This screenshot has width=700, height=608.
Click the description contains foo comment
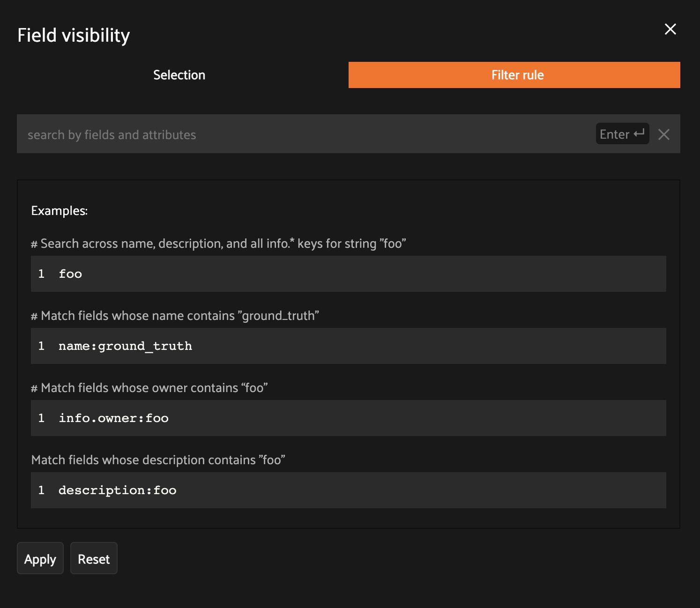click(158, 460)
